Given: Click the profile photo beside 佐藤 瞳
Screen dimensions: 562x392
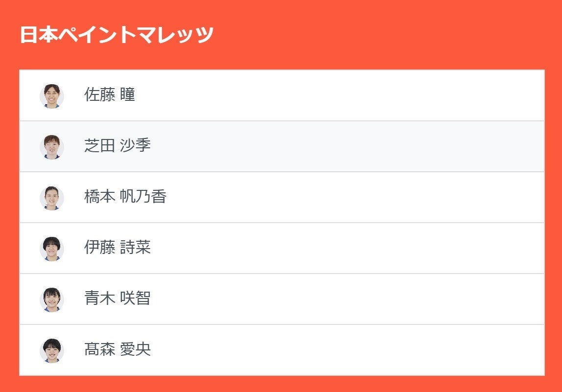Looking at the screenshot, I should tap(52, 96).
